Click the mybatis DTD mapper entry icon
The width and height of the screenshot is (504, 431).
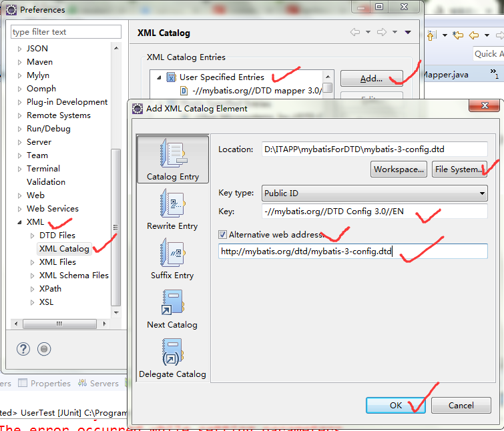184,91
